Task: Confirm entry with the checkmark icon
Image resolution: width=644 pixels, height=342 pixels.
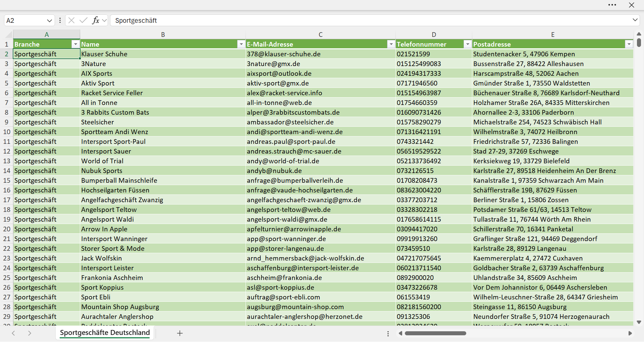Action: pos(84,20)
